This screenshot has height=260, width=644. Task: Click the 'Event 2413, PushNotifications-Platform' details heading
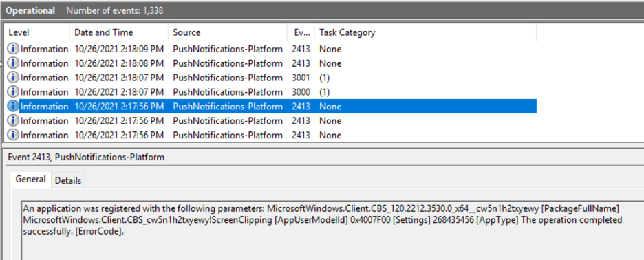click(86, 158)
